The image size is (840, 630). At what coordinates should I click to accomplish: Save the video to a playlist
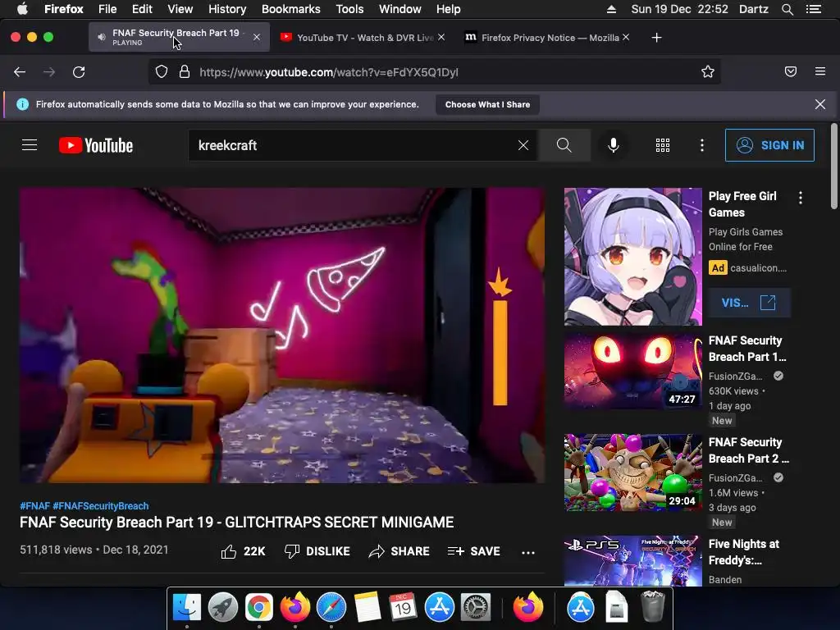[x=473, y=551]
